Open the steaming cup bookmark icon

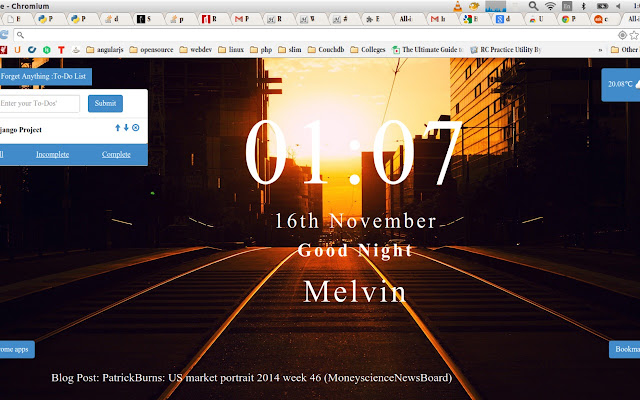coord(76,50)
